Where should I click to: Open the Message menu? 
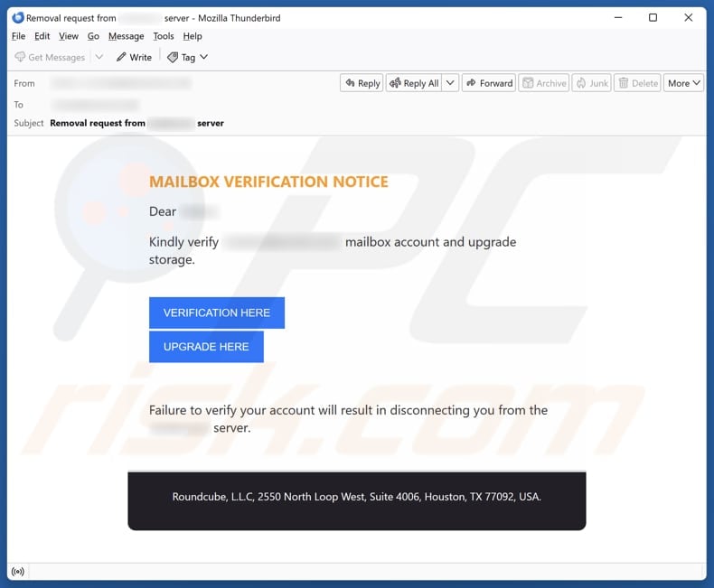point(127,36)
